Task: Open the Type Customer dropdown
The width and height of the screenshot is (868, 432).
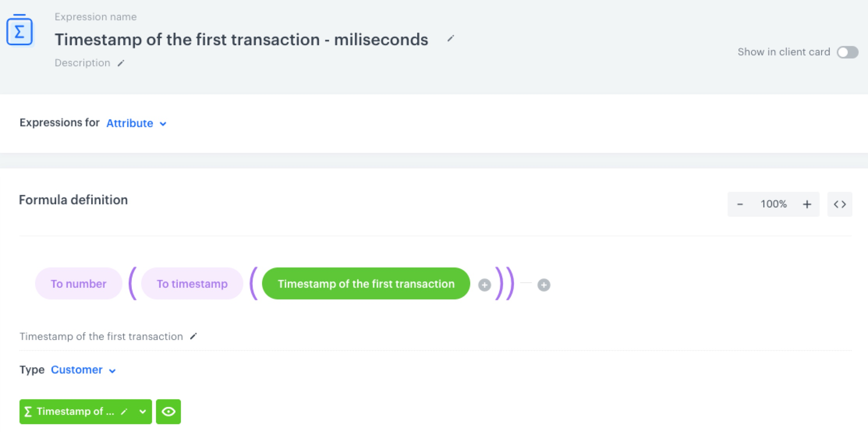Action: click(83, 370)
